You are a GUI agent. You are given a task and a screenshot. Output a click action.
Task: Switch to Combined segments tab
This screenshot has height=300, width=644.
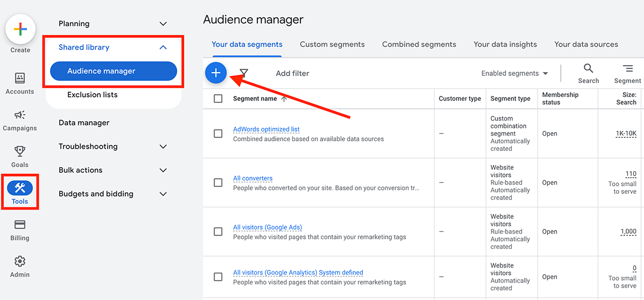click(x=419, y=44)
